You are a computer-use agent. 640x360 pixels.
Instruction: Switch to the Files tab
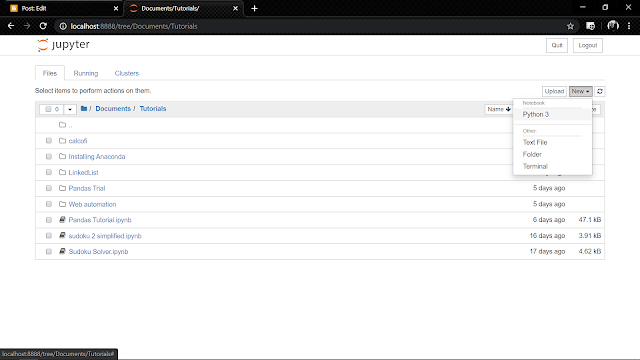point(50,73)
